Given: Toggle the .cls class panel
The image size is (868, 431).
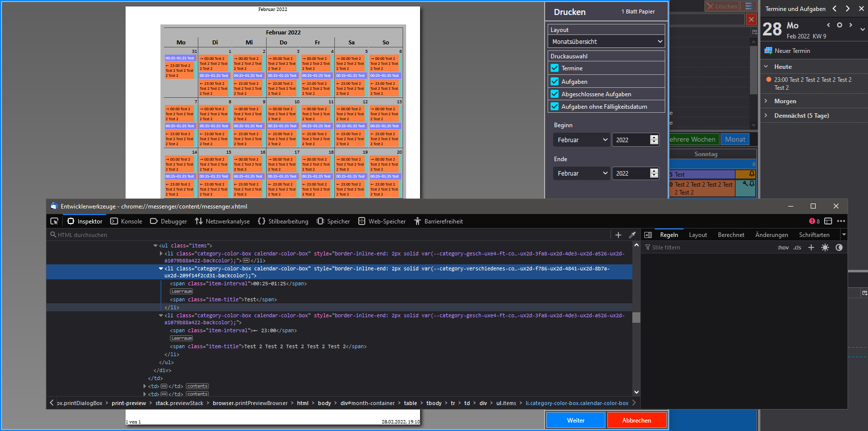Looking at the screenshot, I should pos(797,247).
